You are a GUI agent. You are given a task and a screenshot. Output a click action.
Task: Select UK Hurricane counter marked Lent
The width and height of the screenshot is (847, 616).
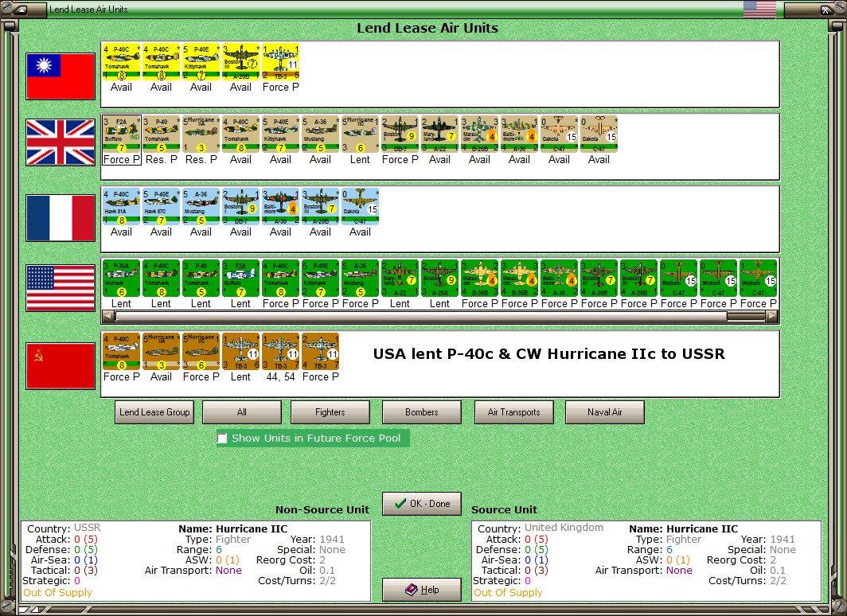point(360,134)
